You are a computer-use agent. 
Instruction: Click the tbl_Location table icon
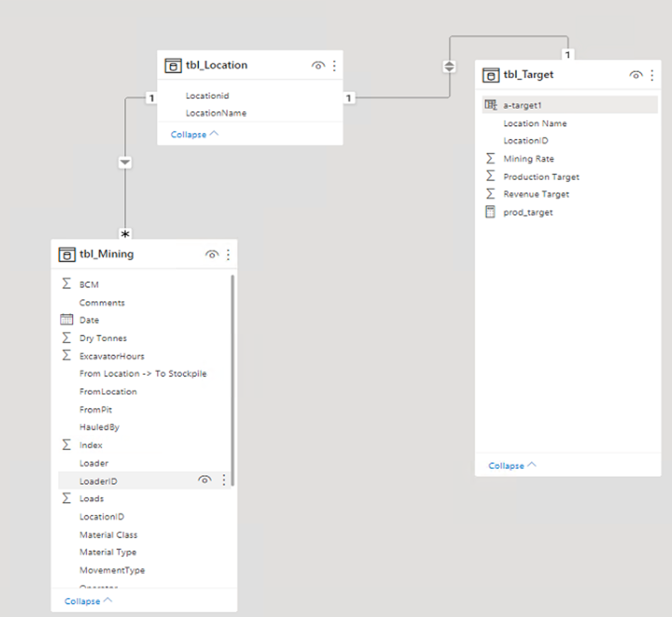pos(173,65)
